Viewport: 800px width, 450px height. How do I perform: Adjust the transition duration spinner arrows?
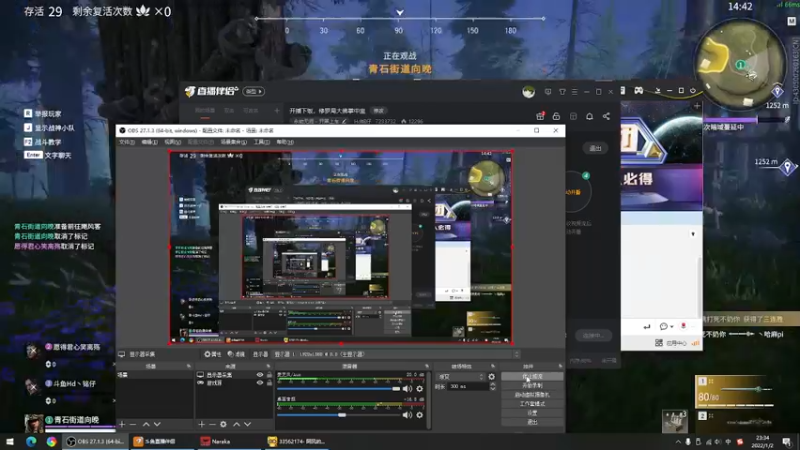pos(492,387)
